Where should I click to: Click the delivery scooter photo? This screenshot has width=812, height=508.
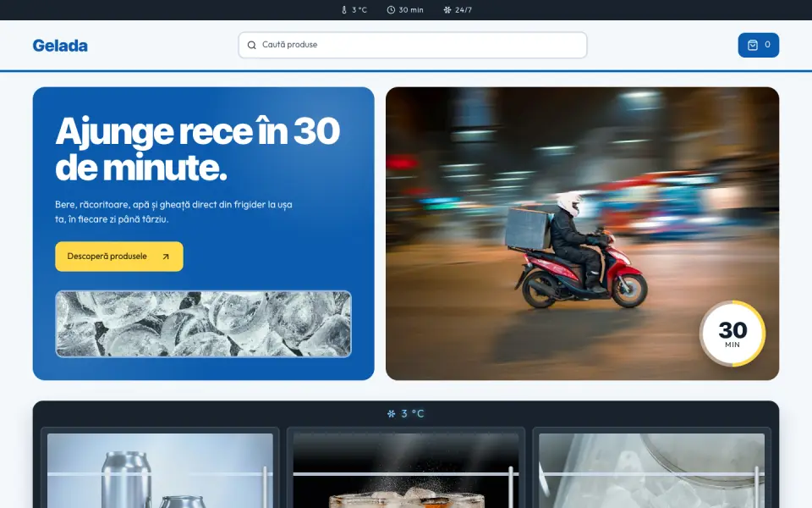point(582,234)
